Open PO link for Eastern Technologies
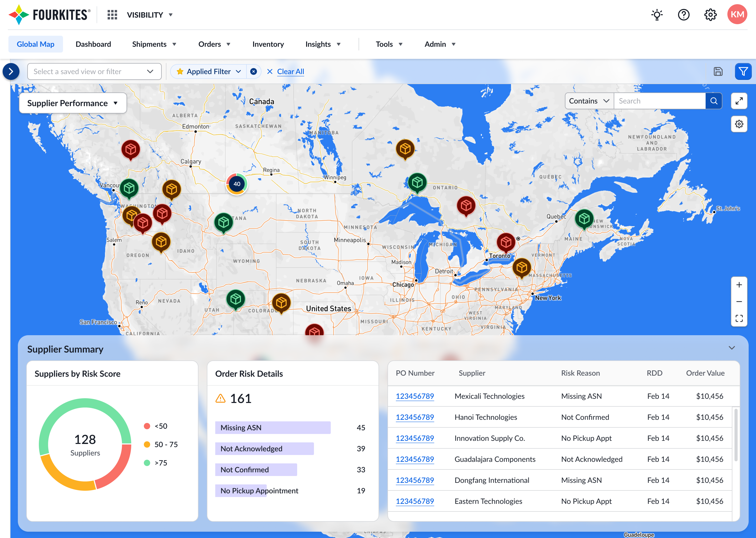756x538 pixels. pos(415,501)
